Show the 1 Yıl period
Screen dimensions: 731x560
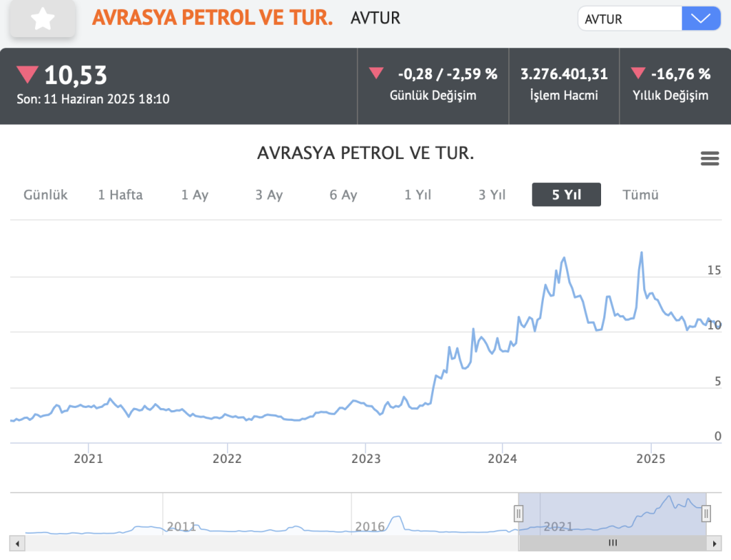click(418, 195)
